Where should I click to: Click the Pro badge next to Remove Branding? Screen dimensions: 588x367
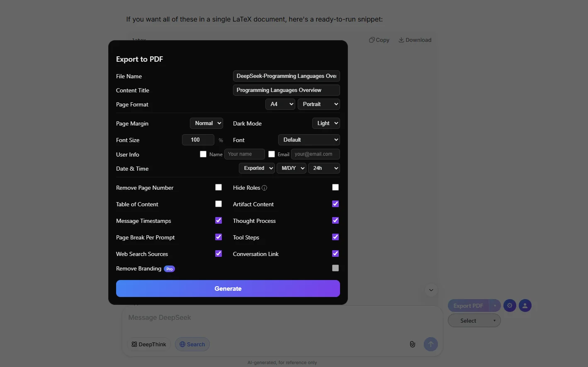(x=169, y=269)
